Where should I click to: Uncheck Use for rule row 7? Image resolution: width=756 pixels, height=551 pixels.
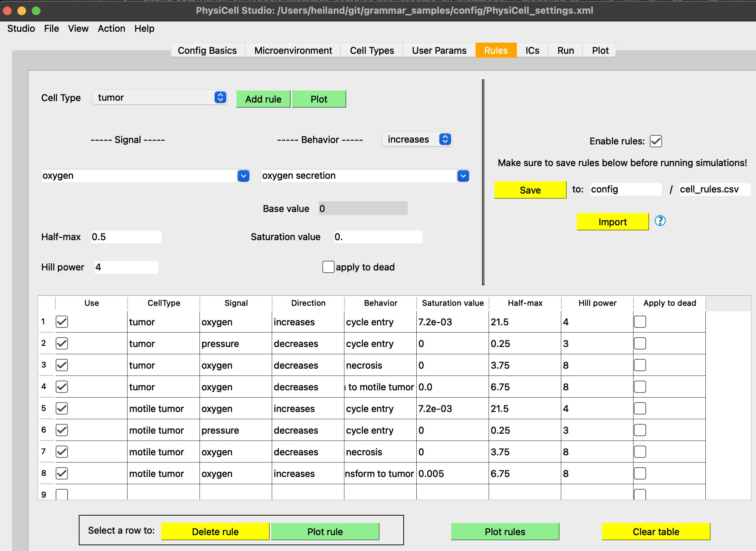coord(62,452)
